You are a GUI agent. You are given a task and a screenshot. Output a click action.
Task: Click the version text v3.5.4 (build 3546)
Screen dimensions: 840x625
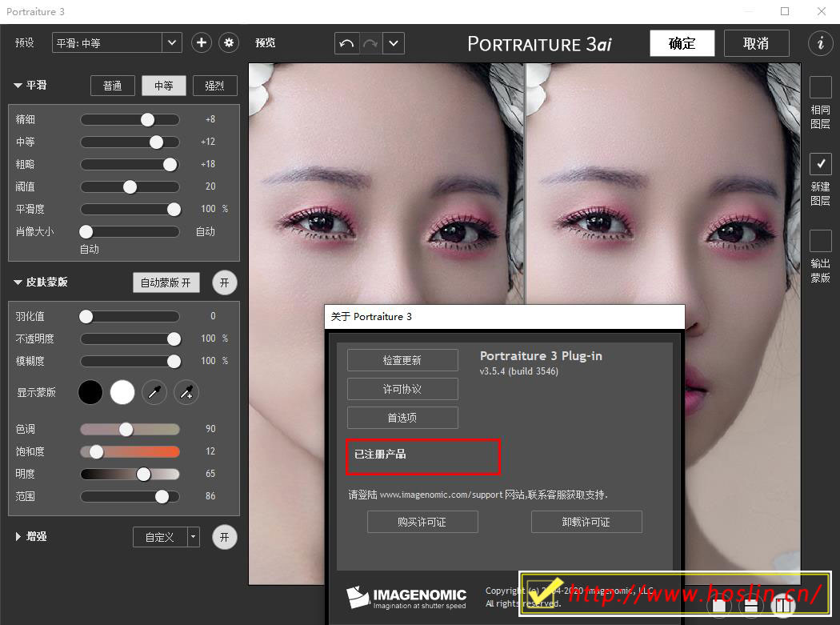pyautogui.click(x=519, y=371)
